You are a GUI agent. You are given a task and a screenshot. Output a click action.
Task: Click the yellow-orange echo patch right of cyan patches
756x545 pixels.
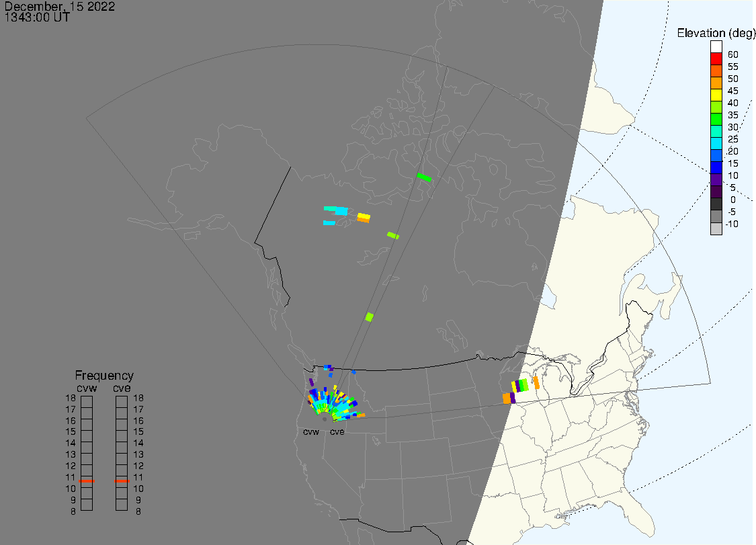pos(364,218)
